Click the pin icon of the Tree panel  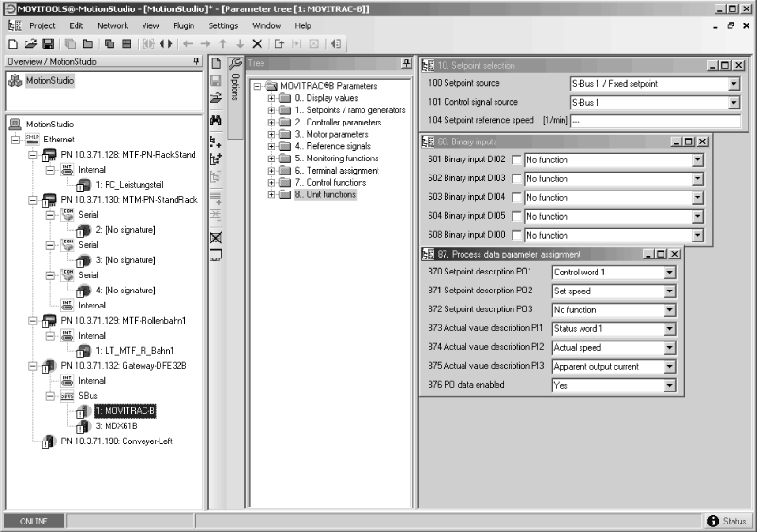click(407, 63)
